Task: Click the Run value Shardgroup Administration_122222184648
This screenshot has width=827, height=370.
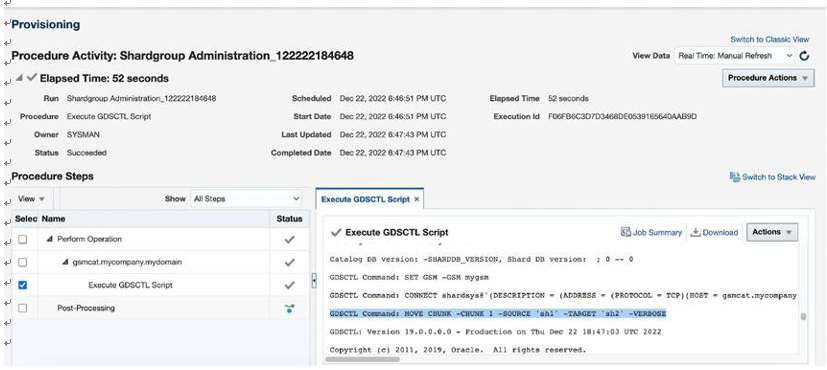Action: (141, 99)
